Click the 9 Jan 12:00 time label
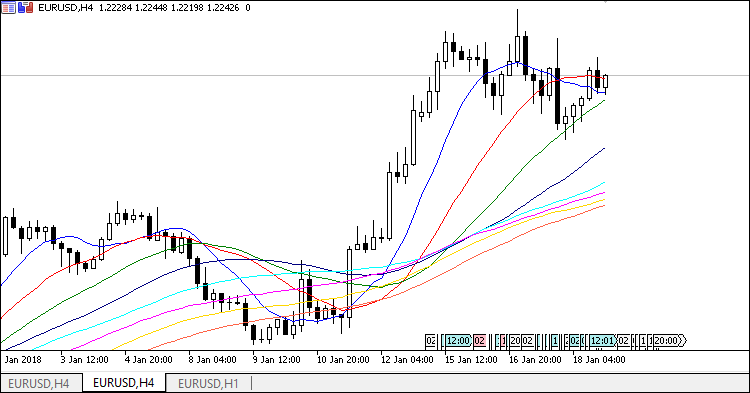750x393 pixels. tap(276, 360)
